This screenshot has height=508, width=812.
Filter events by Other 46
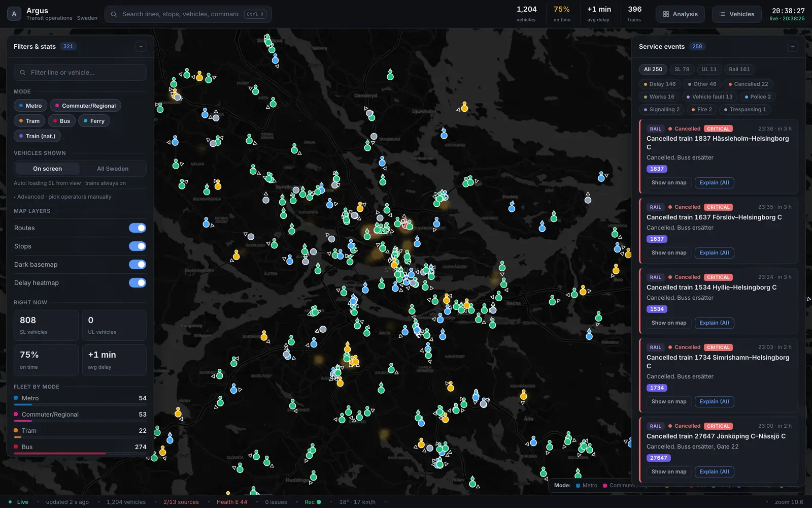(x=702, y=84)
